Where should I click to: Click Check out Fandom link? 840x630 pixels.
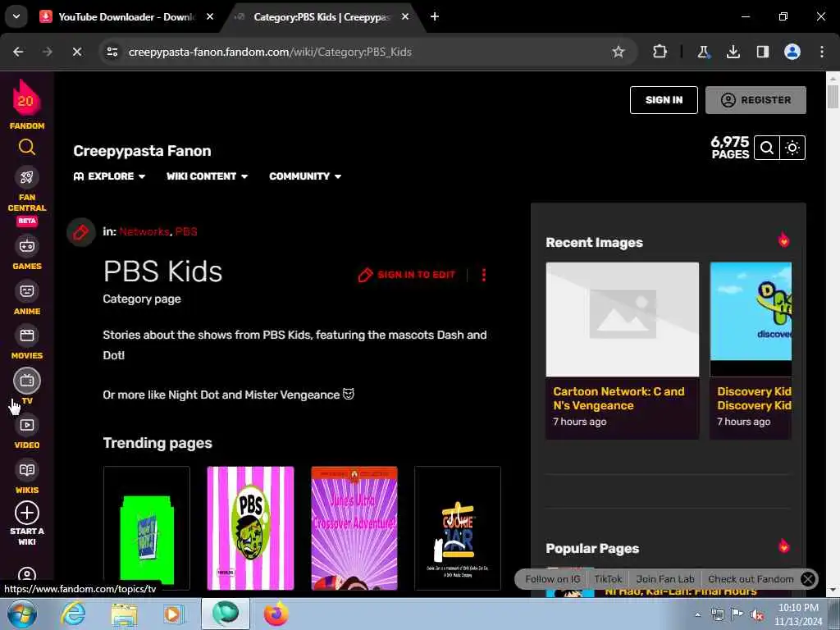pos(751,578)
